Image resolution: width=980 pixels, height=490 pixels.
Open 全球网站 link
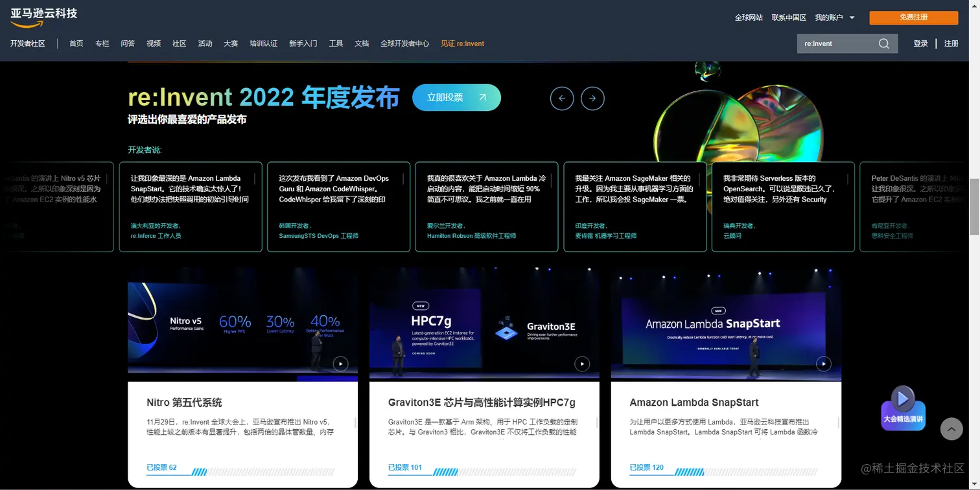click(749, 17)
